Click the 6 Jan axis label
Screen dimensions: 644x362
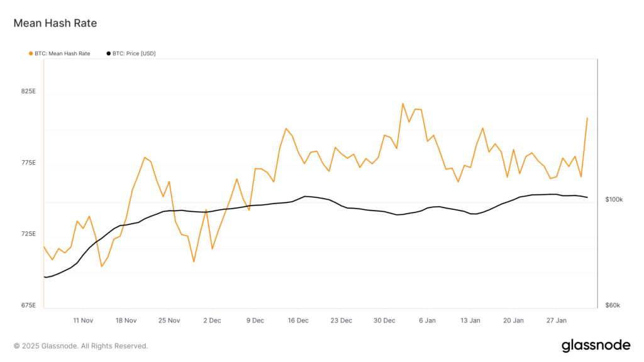tap(428, 321)
